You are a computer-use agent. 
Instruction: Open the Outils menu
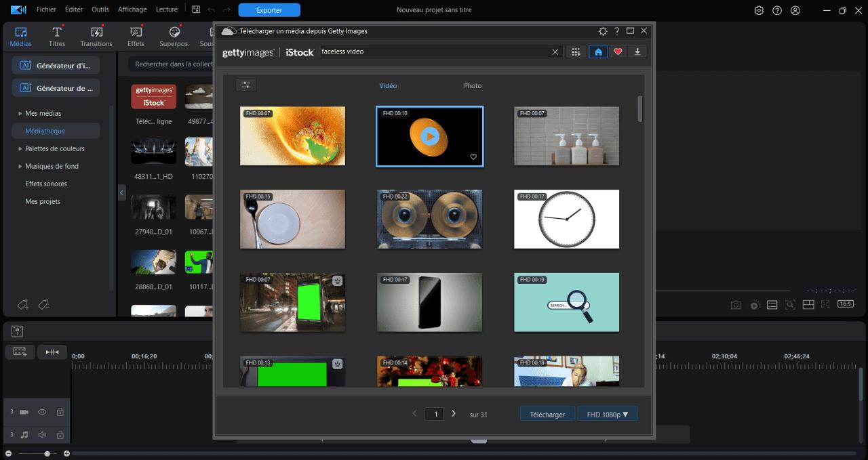[100, 9]
